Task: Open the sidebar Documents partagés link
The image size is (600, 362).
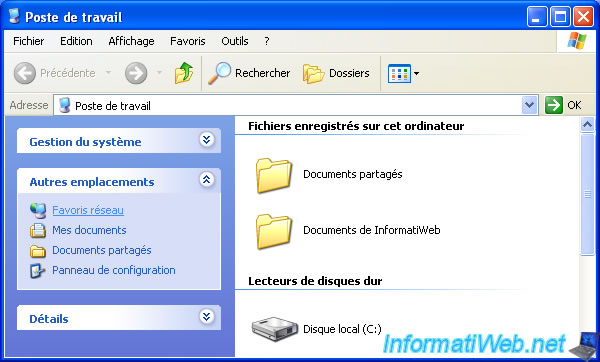Action: tap(102, 250)
